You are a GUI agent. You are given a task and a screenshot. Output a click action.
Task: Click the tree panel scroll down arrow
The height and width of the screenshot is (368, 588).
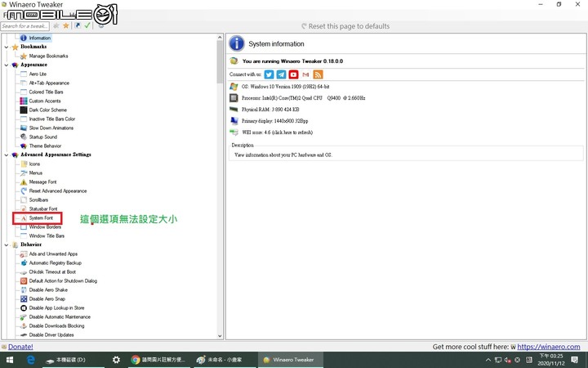pos(220,336)
